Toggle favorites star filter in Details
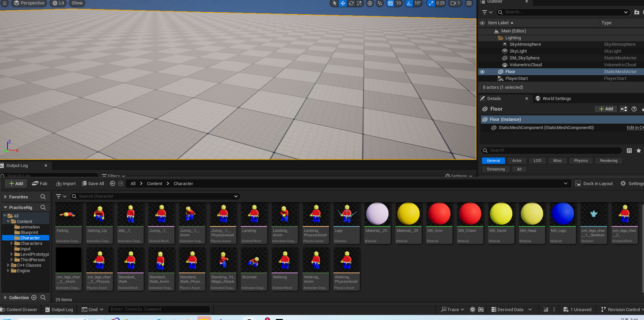Viewport: 644px width, 320px height. pyautogui.click(x=639, y=151)
